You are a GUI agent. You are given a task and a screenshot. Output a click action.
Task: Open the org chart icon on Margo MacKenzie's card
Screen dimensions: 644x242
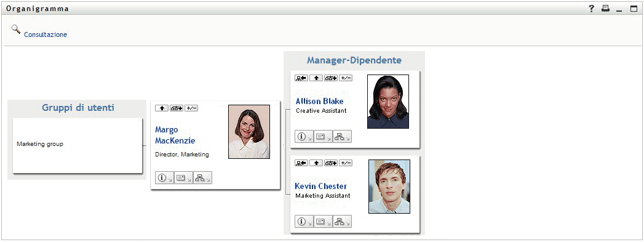pyautogui.click(x=202, y=178)
